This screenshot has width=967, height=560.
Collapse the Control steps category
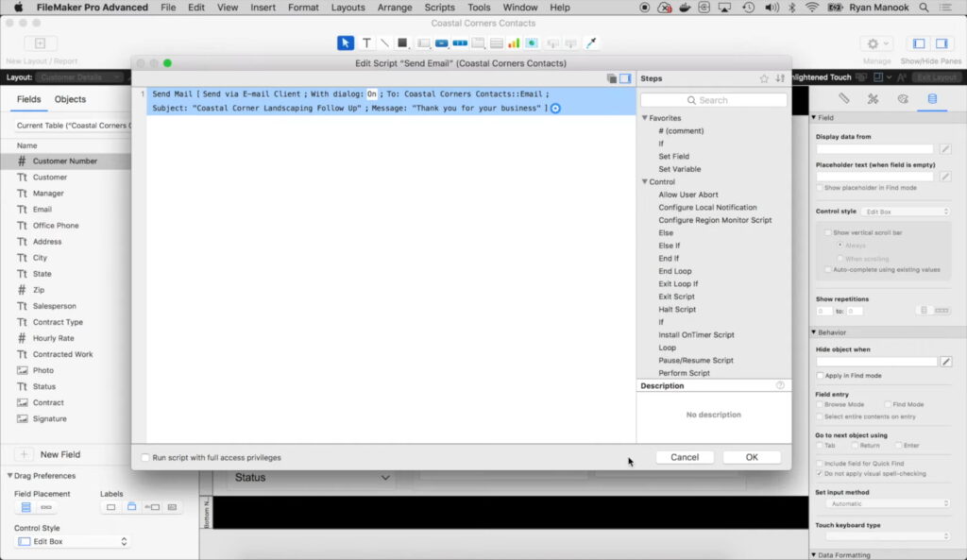pos(644,182)
